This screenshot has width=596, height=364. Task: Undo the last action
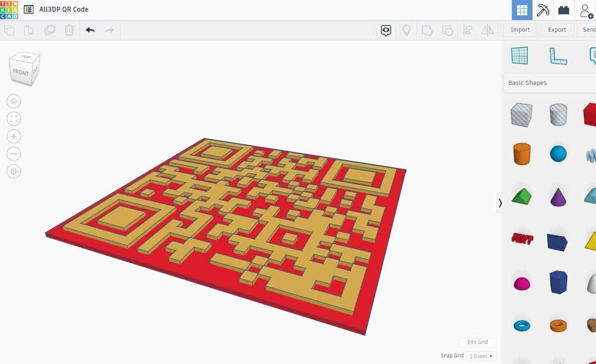(x=90, y=30)
